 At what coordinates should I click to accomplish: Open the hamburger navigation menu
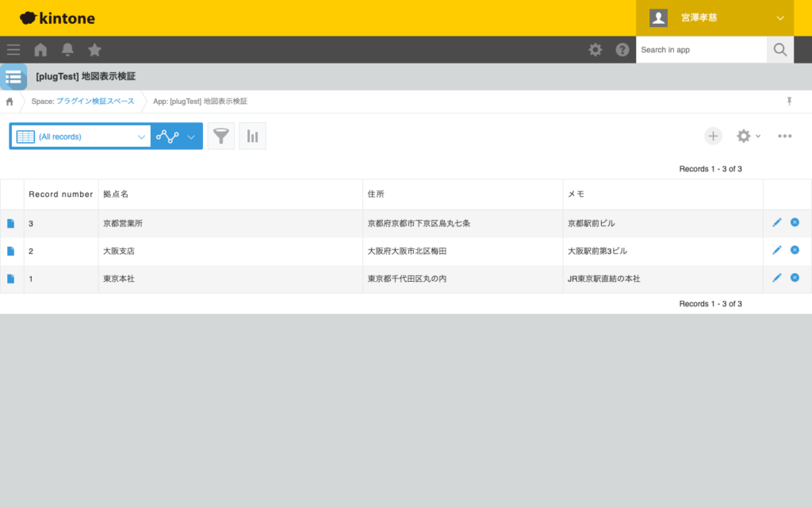pos(13,50)
